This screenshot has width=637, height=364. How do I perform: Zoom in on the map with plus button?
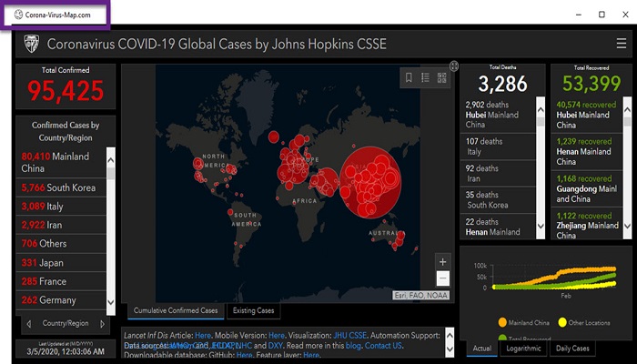pyautogui.click(x=442, y=261)
